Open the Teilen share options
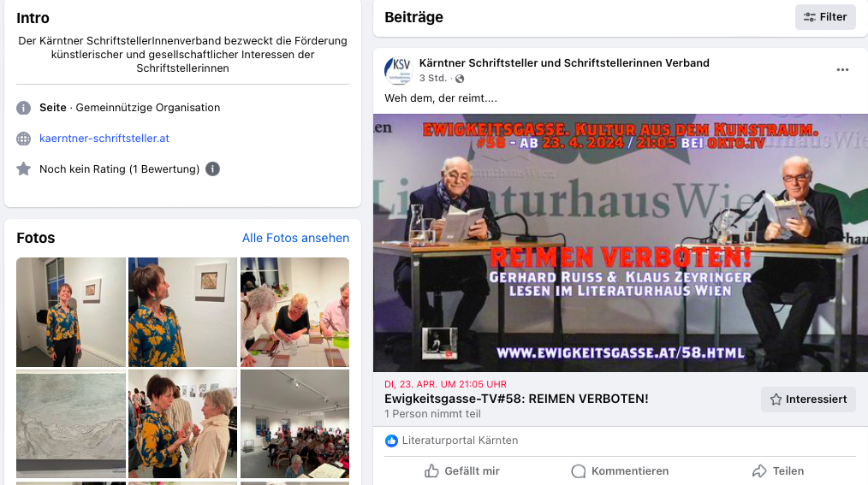The image size is (868, 485). click(x=778, y=471)
